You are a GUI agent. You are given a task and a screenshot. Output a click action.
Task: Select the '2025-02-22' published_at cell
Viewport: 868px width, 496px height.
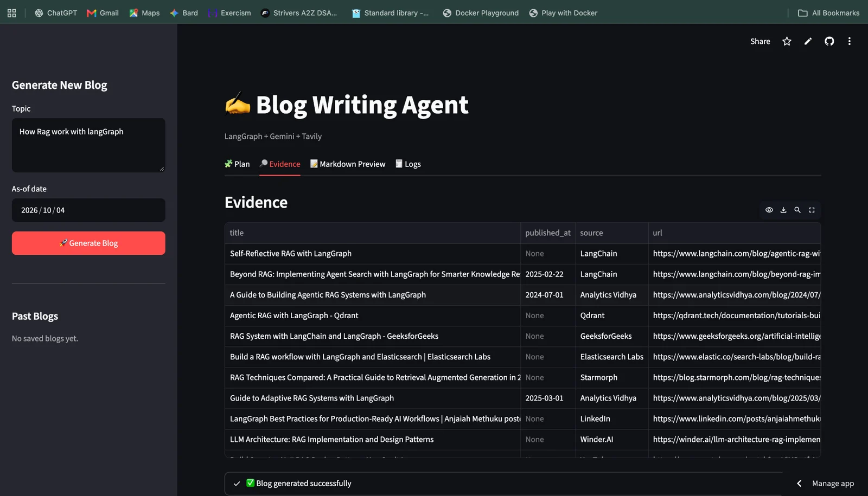tap(548, 274)
